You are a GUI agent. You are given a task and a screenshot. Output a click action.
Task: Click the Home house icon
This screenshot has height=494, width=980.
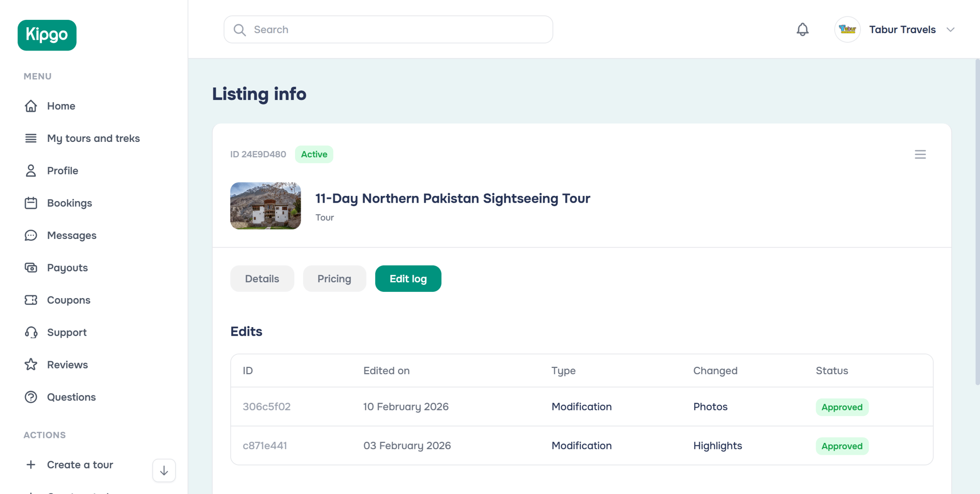coord(31,106)
